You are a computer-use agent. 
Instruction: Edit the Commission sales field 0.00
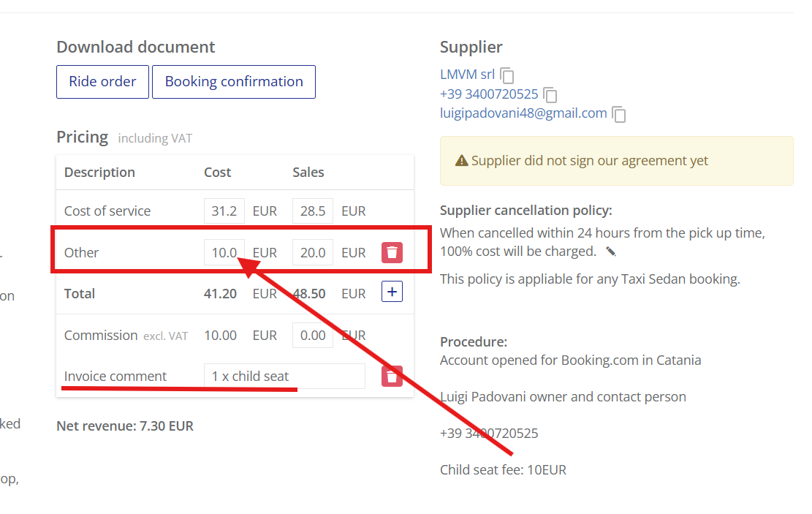click(313, 336)
